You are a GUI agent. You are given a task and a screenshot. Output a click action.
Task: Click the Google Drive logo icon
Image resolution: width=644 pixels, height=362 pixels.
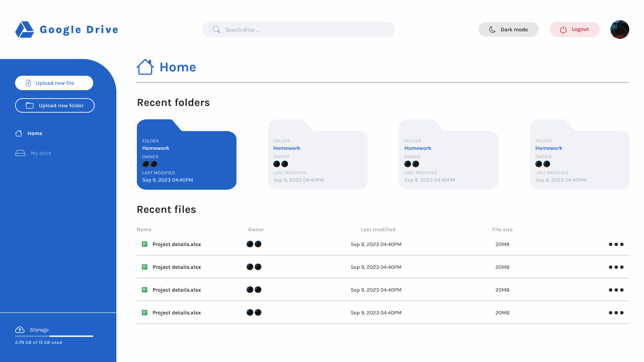(24, 29)
